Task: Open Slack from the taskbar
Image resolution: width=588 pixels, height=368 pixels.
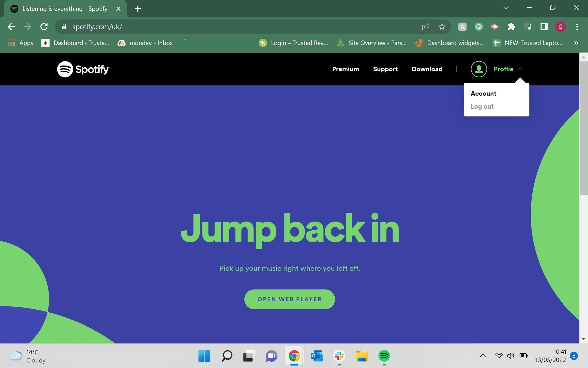Action: 339,356
